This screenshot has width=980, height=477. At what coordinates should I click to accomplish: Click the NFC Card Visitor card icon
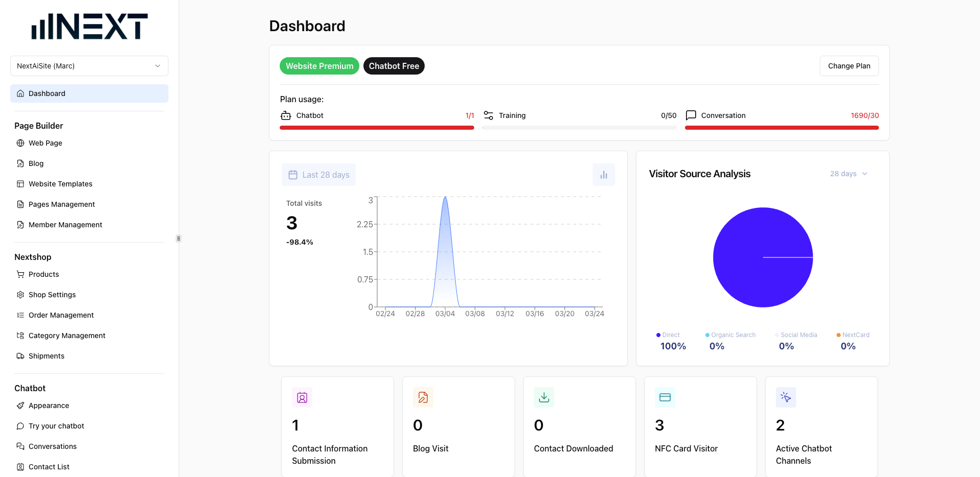665,397
